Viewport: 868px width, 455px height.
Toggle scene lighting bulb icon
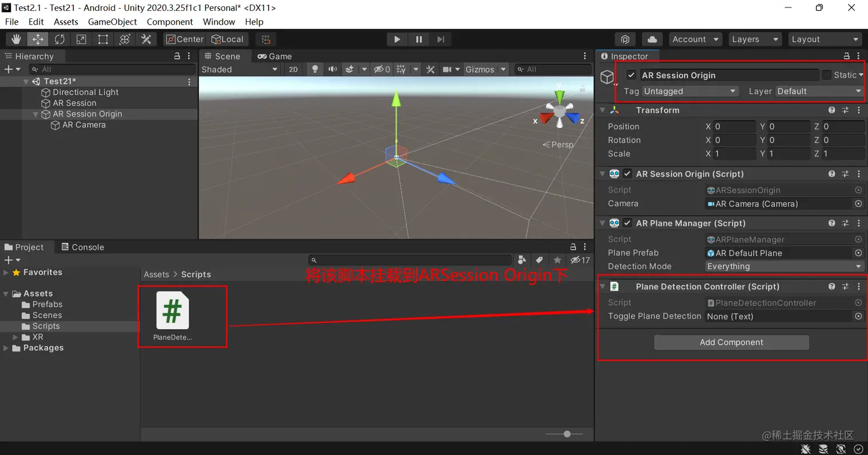point(315,69)
